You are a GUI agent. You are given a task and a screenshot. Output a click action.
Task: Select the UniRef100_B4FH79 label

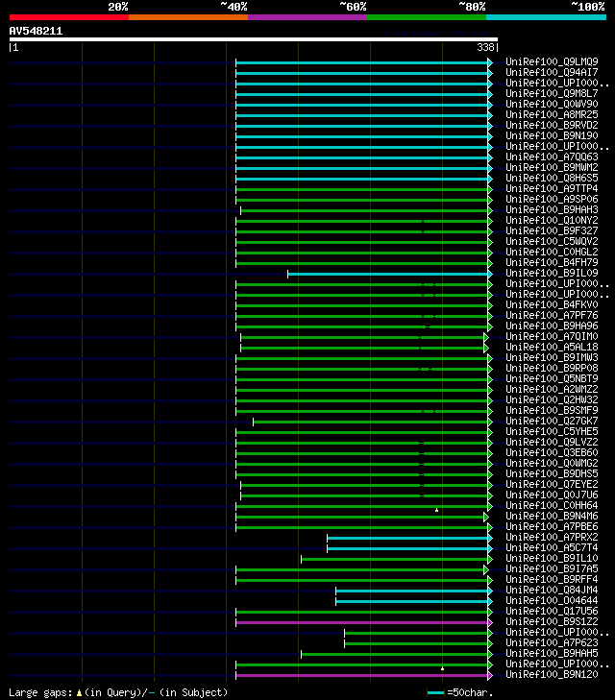click(552, 262)
